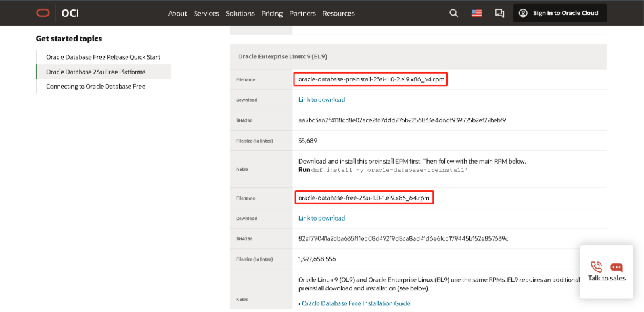Select the US flag country icon
Image resolution: width=644 pixels, height=312 pixels.
tap(476, 13)
